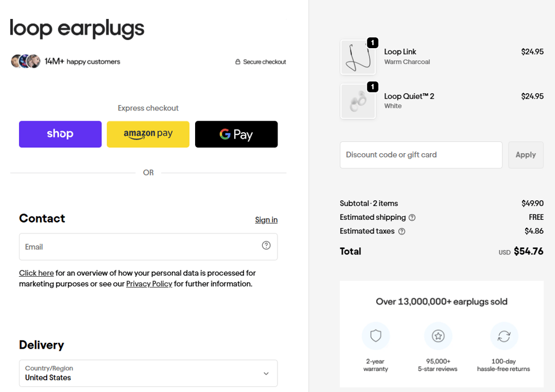Click the Subtotal · 2 items label
Image resolution: width=555 pixels, height=392 pixels.
369,203
